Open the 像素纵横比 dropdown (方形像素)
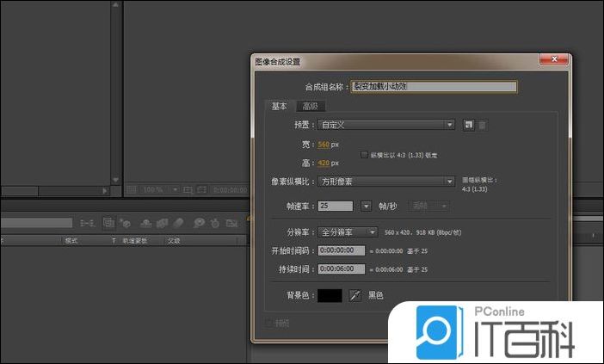Viewport: 604px width, 364px height. pos(386,182)
